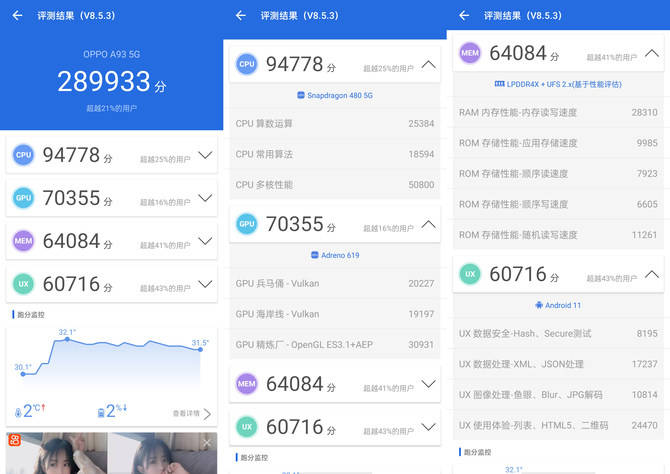
Task: Collapse the UX 60716 section in the right panel
Action: pyautogui.click(x=652, y=274)
